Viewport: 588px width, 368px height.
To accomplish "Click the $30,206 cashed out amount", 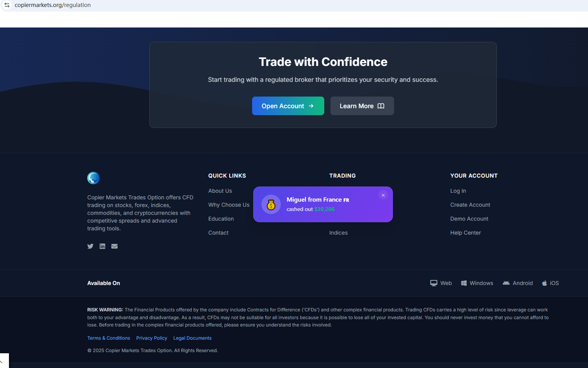I will point(324,209).
